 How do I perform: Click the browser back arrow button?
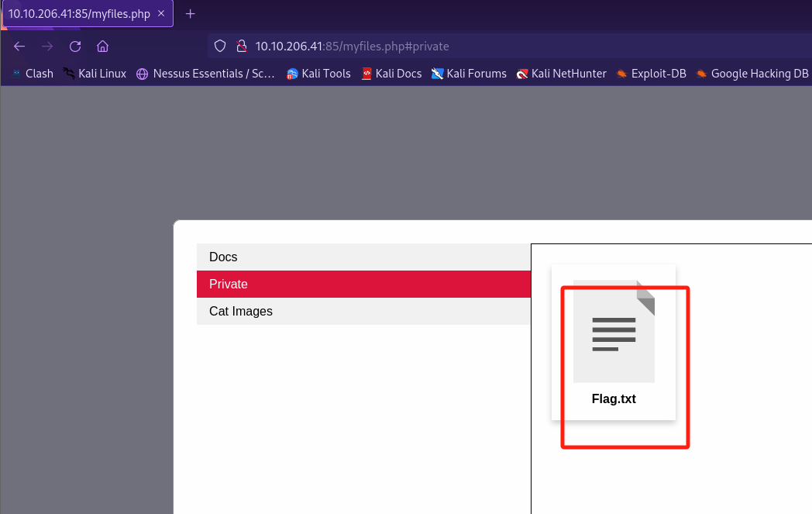pyautogui.click(x=19, y=46)
